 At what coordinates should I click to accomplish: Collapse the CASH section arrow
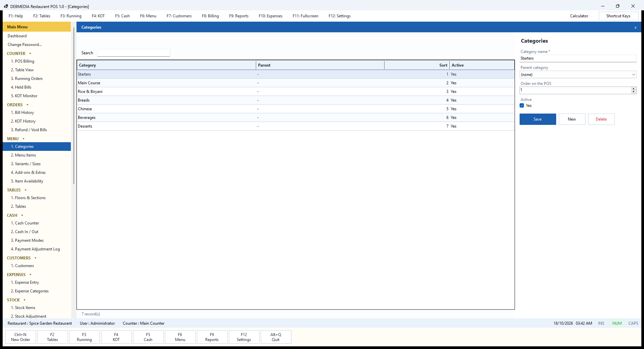22,215
